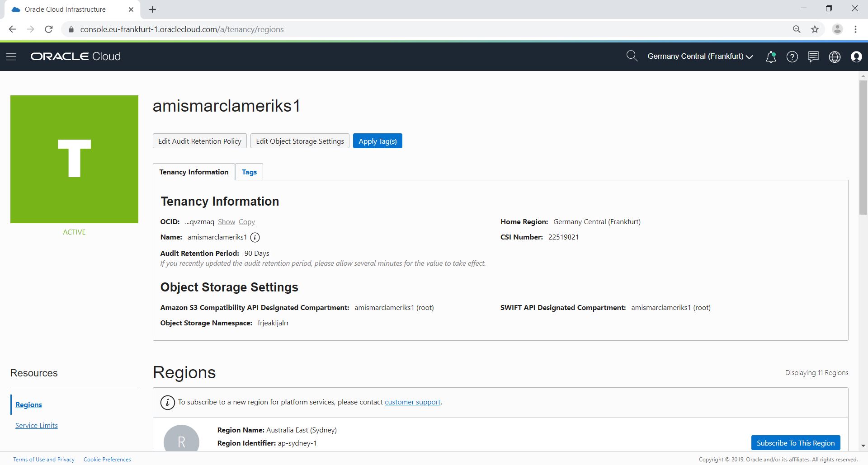Select the Tenancy Information tab
The height and width of the screenshot is (465, 868).
coord(193,172)
